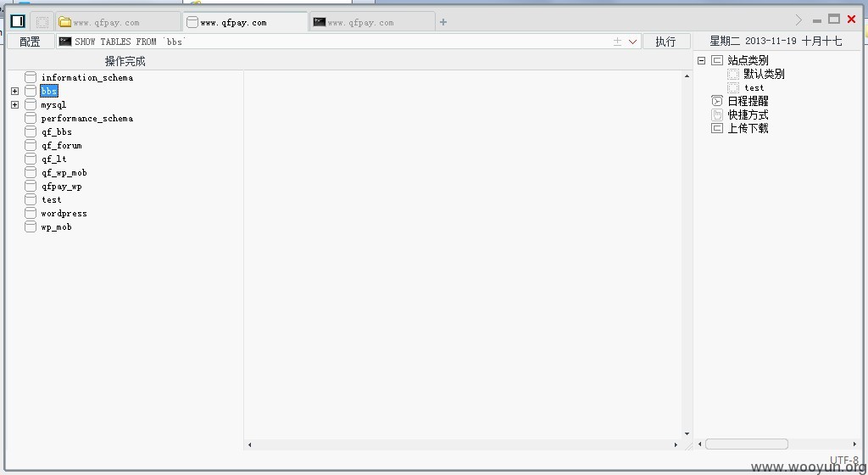Click the 上传下载 folder icon
The height and width of the screenshot is (475, 868).
coord(717,128)
